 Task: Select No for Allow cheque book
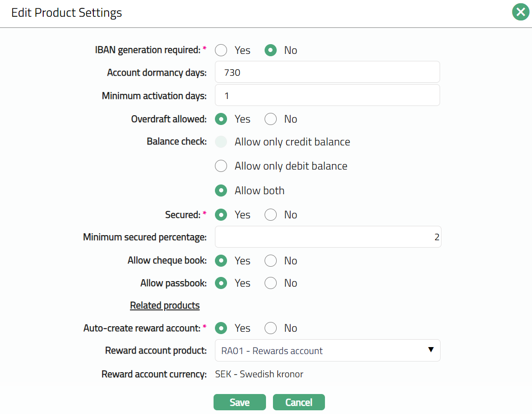(x=271, y=261)
